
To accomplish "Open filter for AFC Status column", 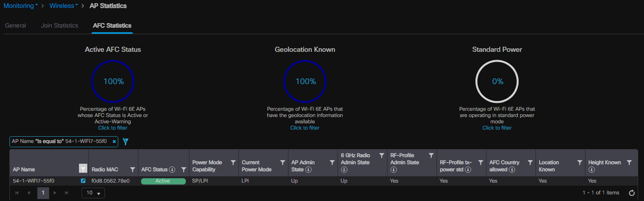I will point(183,170).
